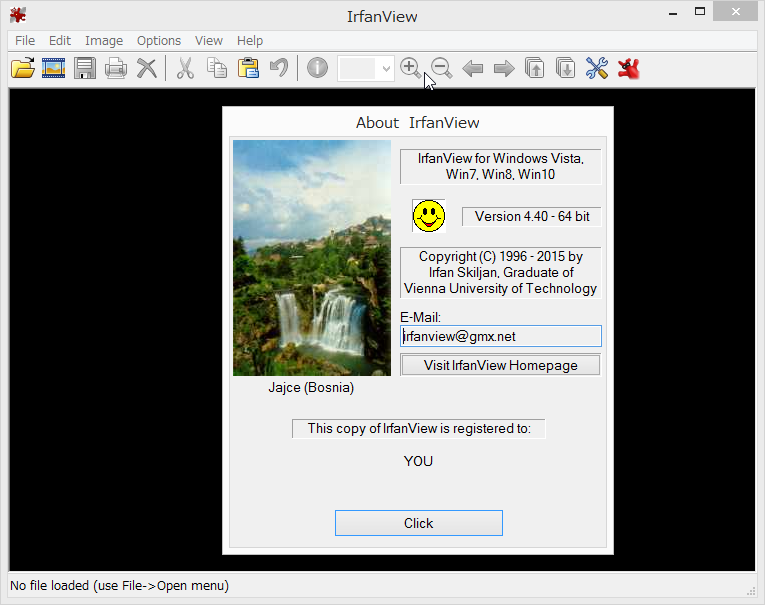Click the Visit IrfanView Homepage button
The image size is (765, 605).
(x=501, y=365)
